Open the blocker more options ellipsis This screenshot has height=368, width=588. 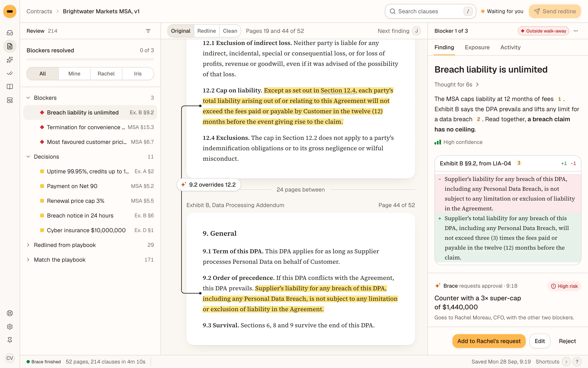(576, 31)
